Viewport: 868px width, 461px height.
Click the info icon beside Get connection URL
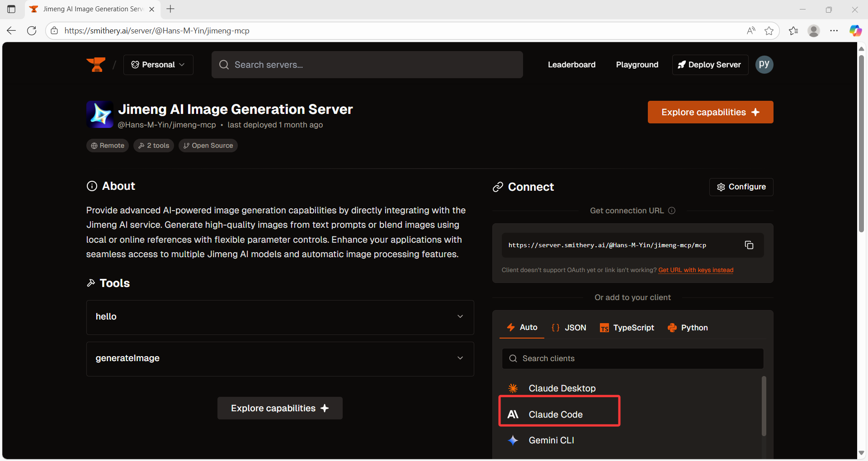[x=672, y=211]
